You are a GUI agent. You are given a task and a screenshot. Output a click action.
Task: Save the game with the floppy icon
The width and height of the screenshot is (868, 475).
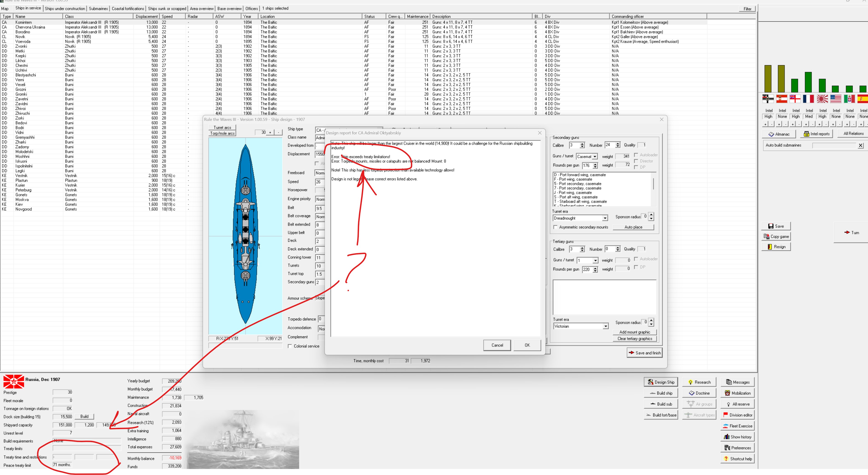pos(776,226)
